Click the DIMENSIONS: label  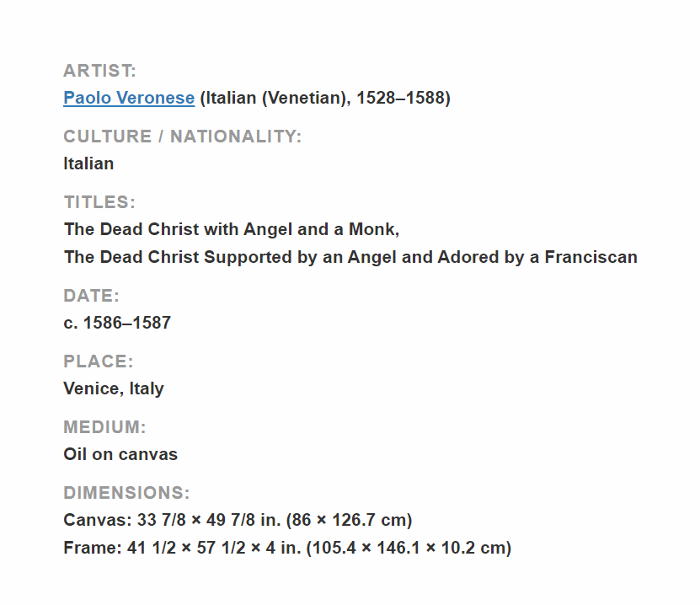click(x=127, y=492)
